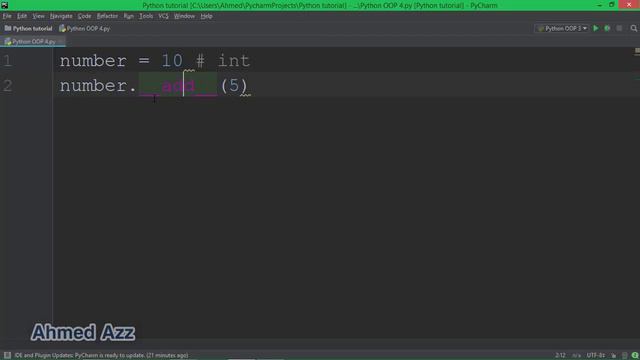640x360 pixels.
Task: Click the tool windows toggle icon in status bar corner
Action: tap(7, 355)
